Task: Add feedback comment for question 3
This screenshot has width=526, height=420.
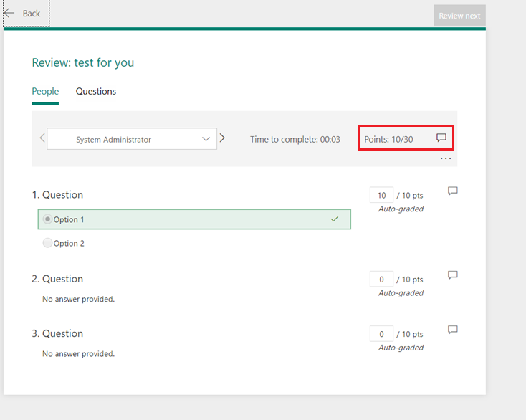Action: pyautogui.click(x=452, y=330)
